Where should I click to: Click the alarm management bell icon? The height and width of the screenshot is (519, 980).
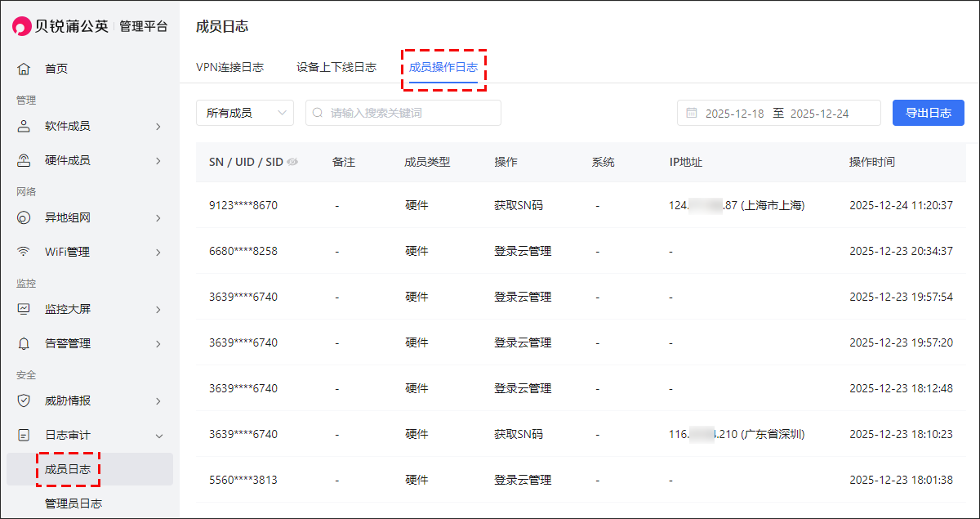click(24, 343)
